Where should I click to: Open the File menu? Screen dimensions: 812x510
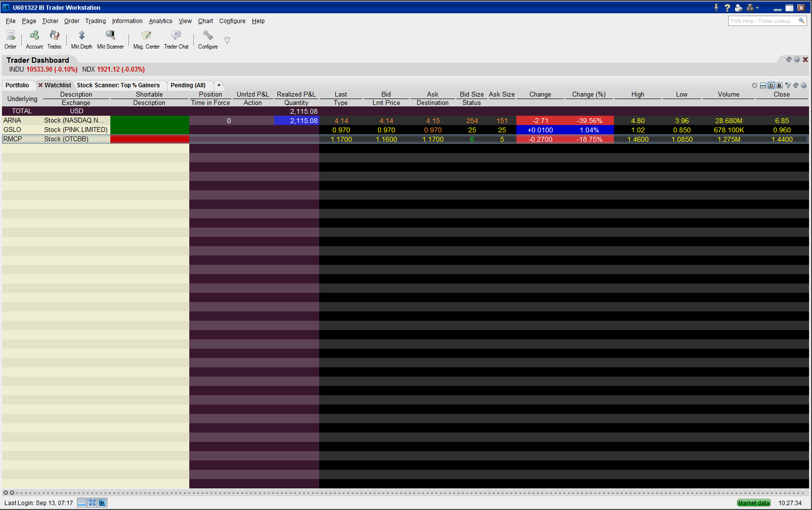point(11,21)
